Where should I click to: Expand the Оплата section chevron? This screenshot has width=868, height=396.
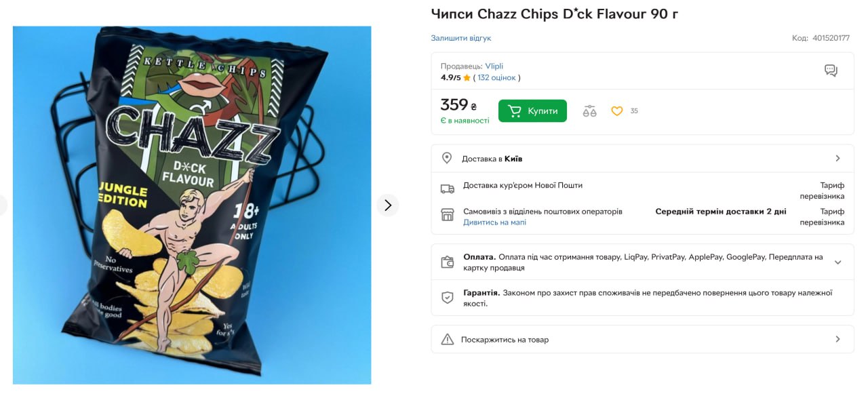pos(837,262)
